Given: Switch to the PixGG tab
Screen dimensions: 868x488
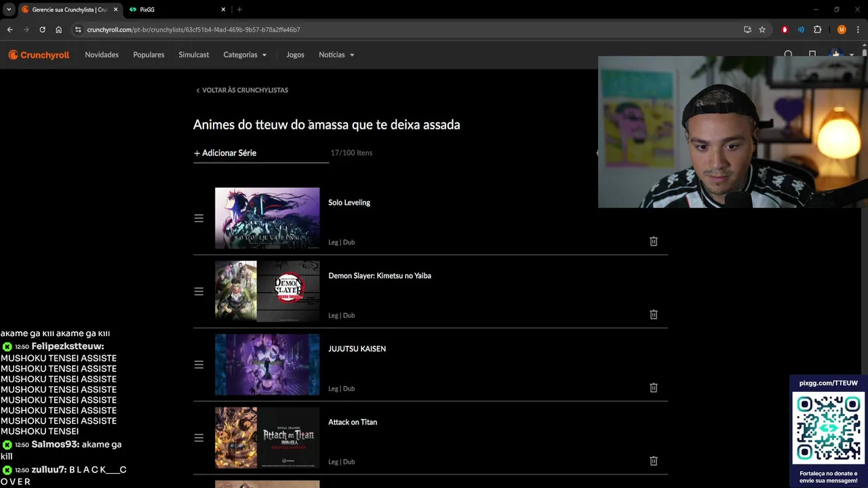Looking at the screenshot, I should tap(176, 9).
